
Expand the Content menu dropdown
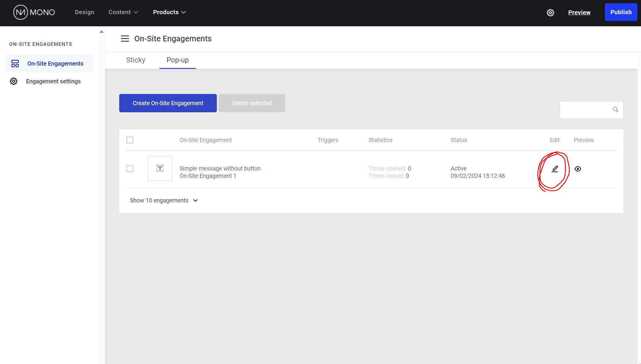(x=123, y=12)
